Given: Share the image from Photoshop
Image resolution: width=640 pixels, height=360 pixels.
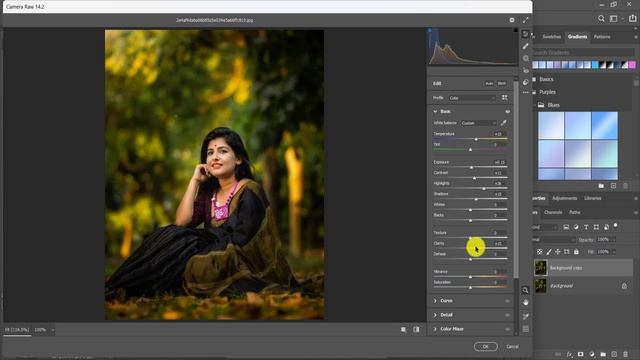Looking at the screenshot, I should coord(633,18).
